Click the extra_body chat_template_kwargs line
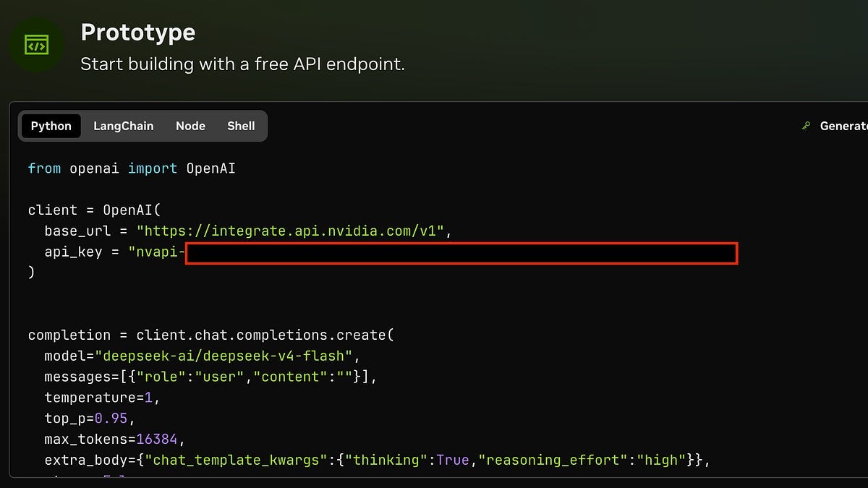This screenshot has height=488, width=868. coord(377,460)
